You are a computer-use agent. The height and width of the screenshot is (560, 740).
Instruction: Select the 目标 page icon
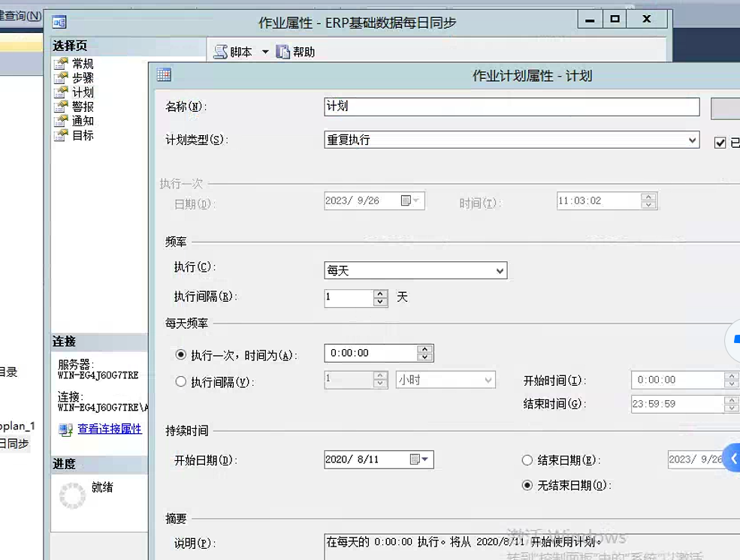(x=62, y=135)
